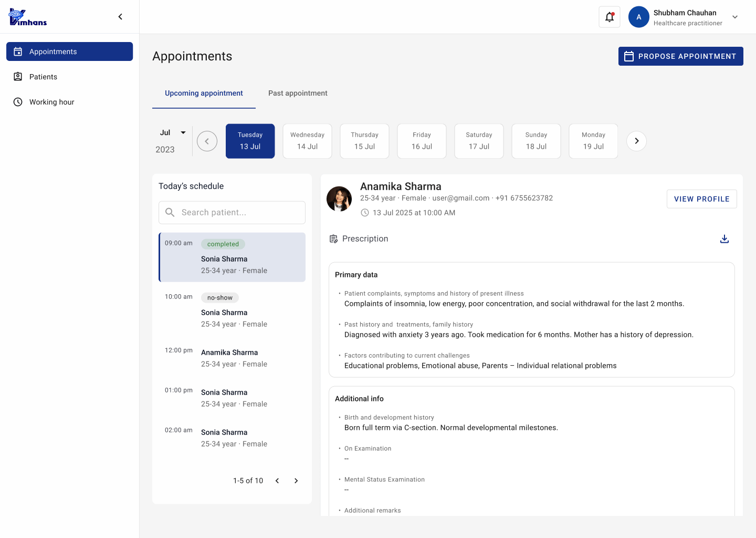Switch to the Past appointment tab
Viewport: 756px width, 538px height.
(x=297, y=93)
